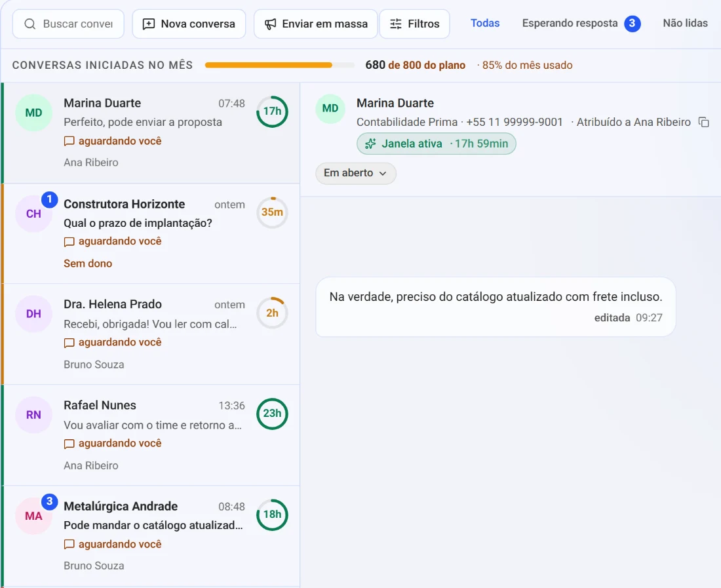
Task: Click the MA avatar of Metalúrgica Andrade
Action: pyautogui.click(x=33, y=516)
